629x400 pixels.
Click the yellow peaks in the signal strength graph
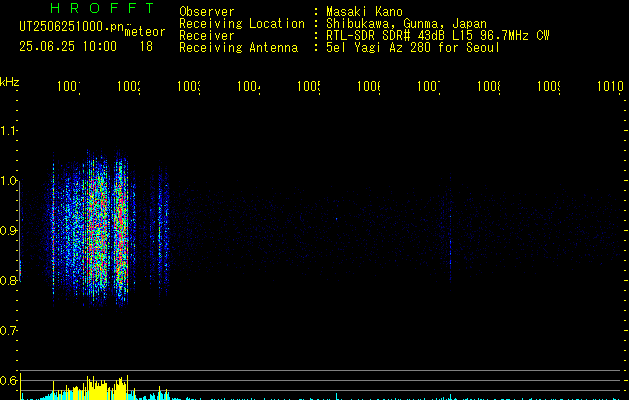pos(108,388)
